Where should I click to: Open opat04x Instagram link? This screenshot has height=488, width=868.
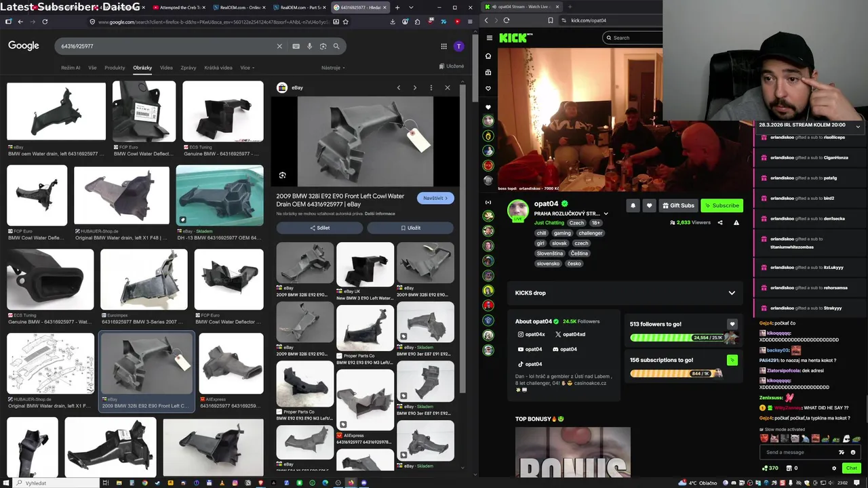pyautogui.click(x=532, y=334)
